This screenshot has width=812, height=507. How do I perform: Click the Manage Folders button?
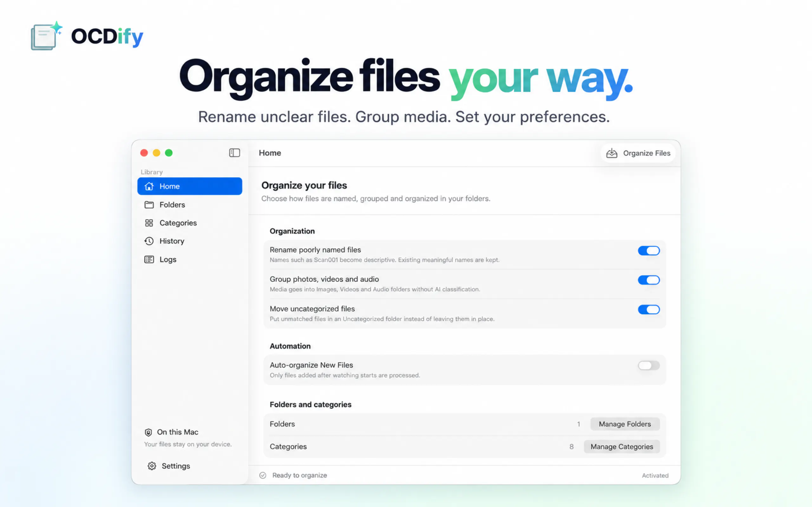pos(625,424)
